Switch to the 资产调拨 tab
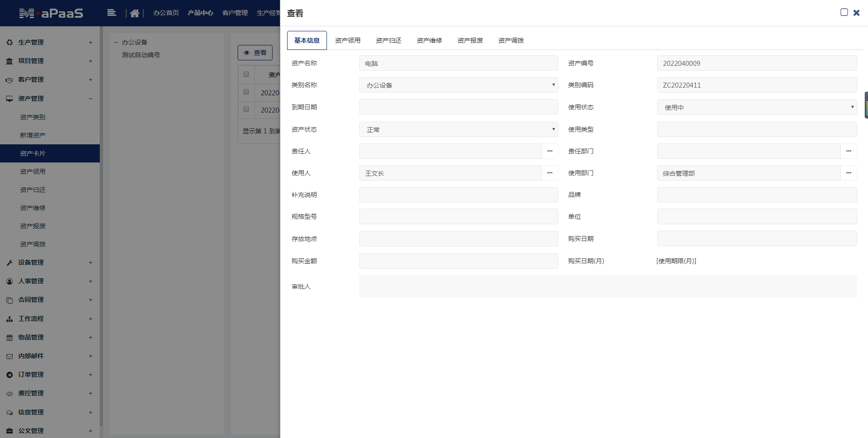This screenshot has width=868, height=438. [x=511, y=40]
